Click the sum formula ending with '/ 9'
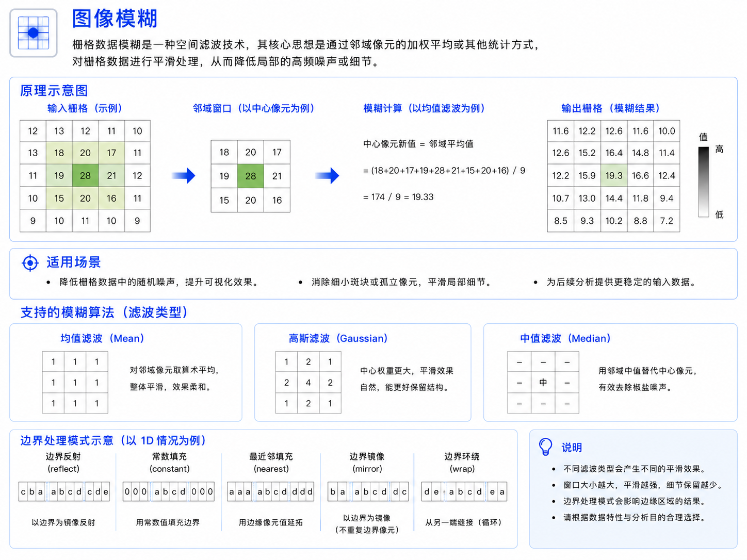This screenshot has width=747, height=560. pyautogui.click(x=444, y=171)
